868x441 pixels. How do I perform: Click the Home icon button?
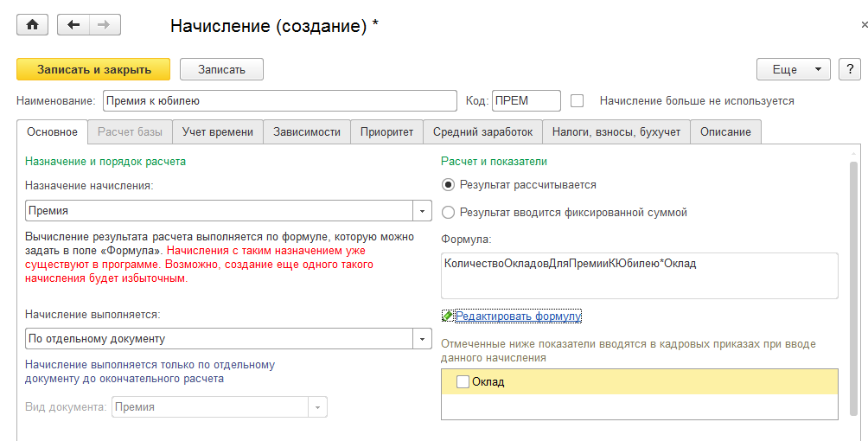(x=33, y=25)
